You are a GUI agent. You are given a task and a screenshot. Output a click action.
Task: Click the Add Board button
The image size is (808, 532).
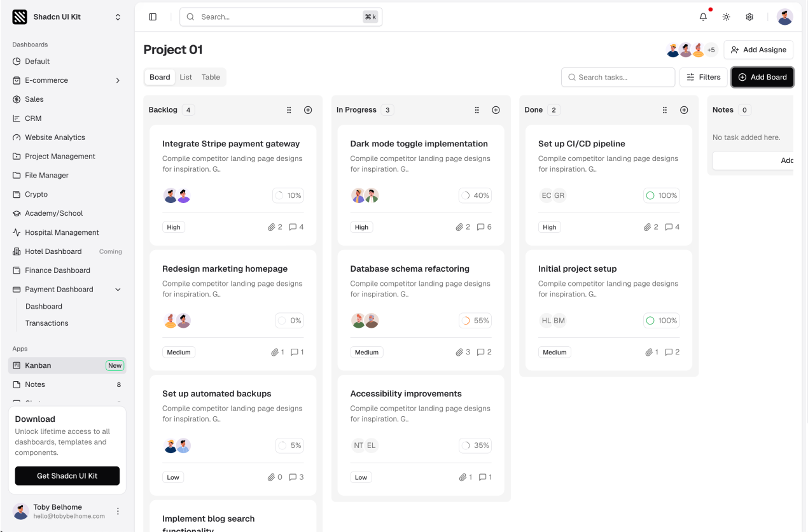[762, 77]
